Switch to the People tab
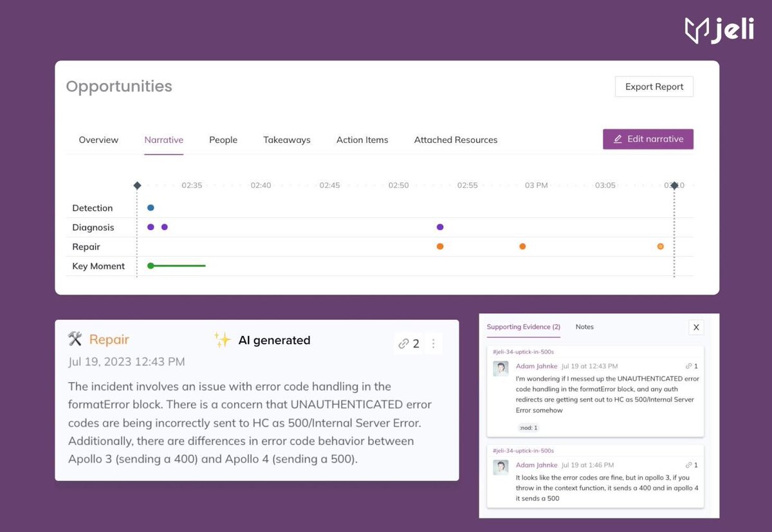Image resolution: width=772 pixels, height=532 pixels. coord(223,140)
